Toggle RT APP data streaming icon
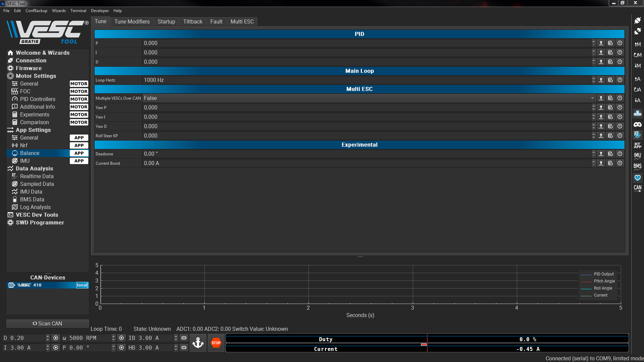This screenshot has height=362, width=644. [x=637, y=146]
